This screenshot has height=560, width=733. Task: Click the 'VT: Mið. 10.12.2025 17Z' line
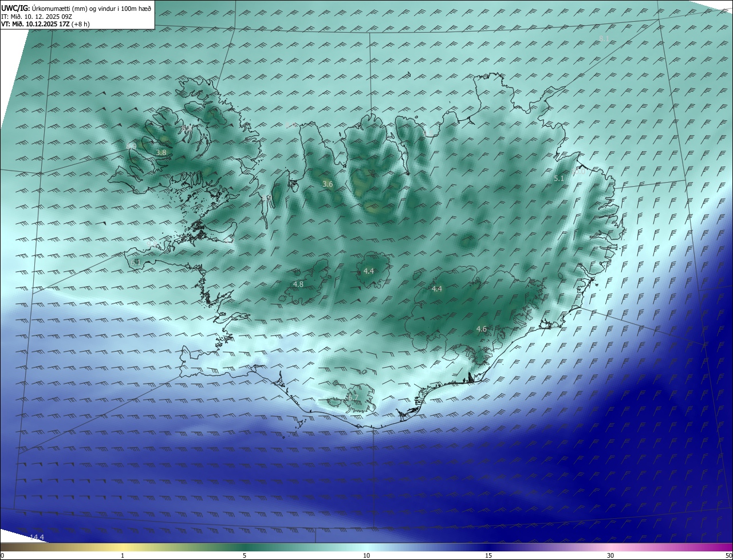point(45,24)
